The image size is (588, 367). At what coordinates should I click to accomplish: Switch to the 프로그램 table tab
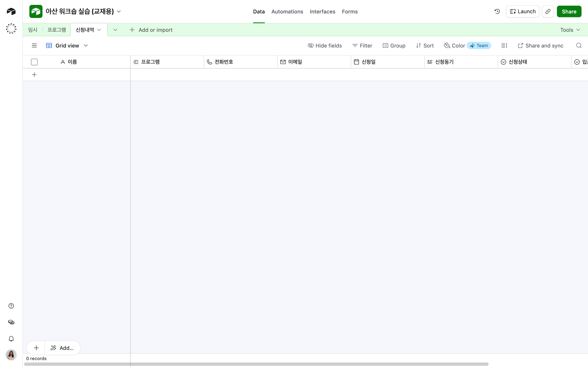pos(57,30)
